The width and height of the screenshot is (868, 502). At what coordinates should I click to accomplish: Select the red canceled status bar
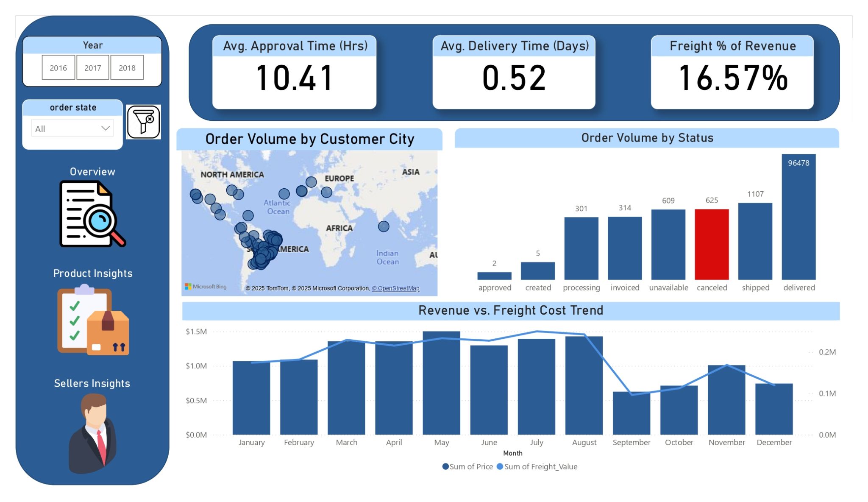point(712,244)
